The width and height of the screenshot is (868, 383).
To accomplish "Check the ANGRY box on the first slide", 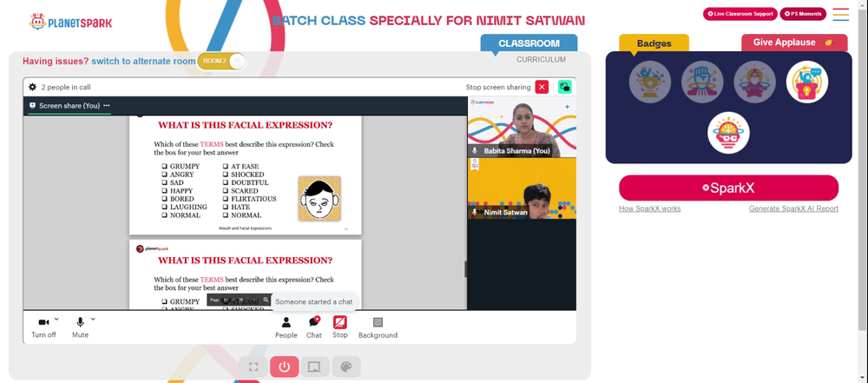I will [x=164, y=175].
